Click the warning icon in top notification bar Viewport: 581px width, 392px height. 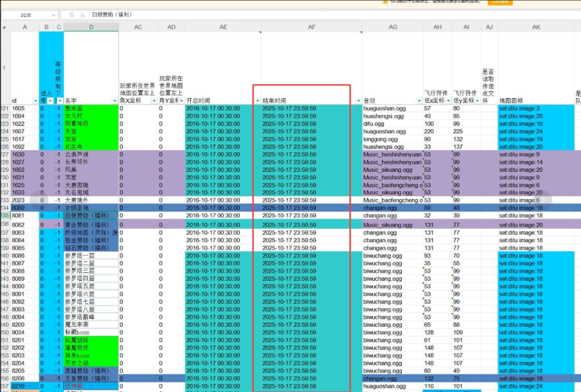click(386, 2)
